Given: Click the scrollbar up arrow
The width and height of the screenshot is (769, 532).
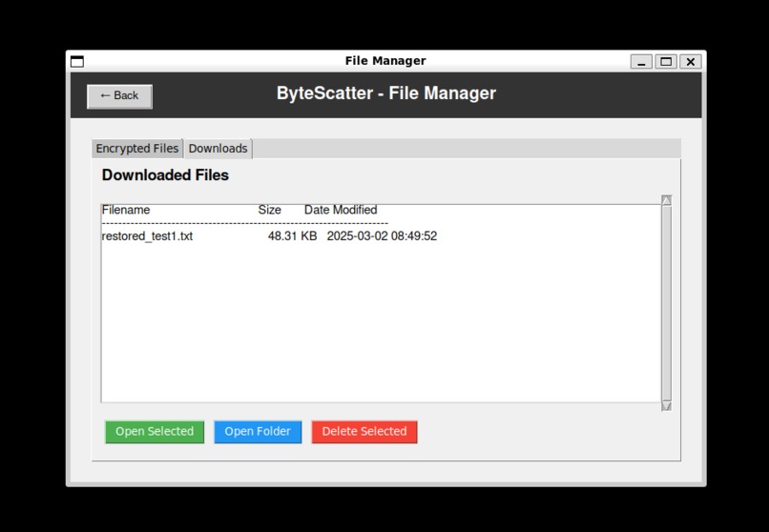Looking at the screenshot, I should [667, 200].
